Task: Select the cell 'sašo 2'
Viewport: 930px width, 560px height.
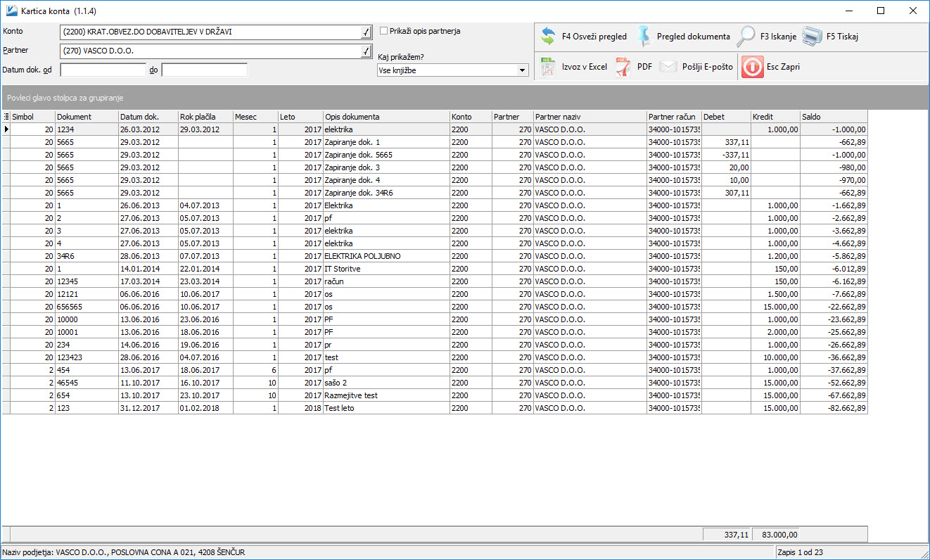Action: click(386, 383)
